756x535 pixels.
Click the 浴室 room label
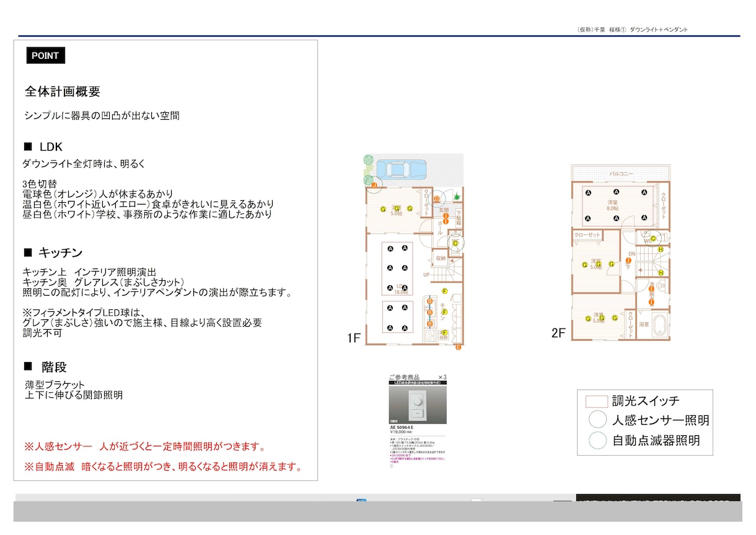point(644,324)
